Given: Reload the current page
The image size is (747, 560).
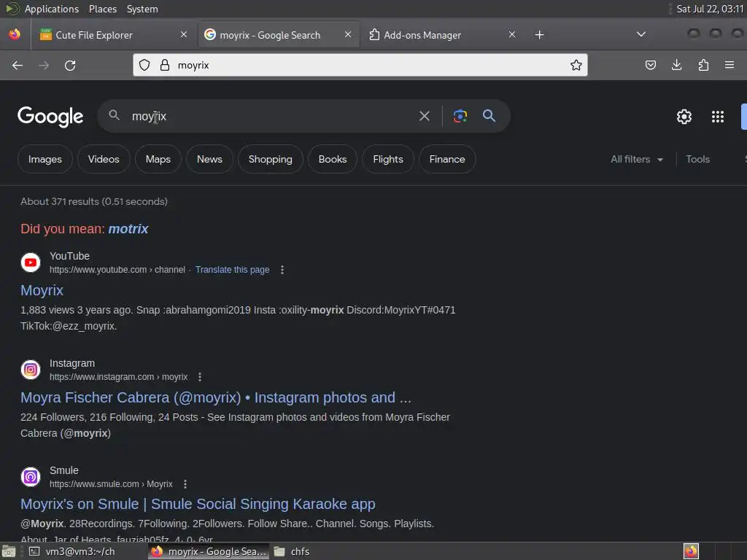Looking at the screenshot, I should [70, 65].
